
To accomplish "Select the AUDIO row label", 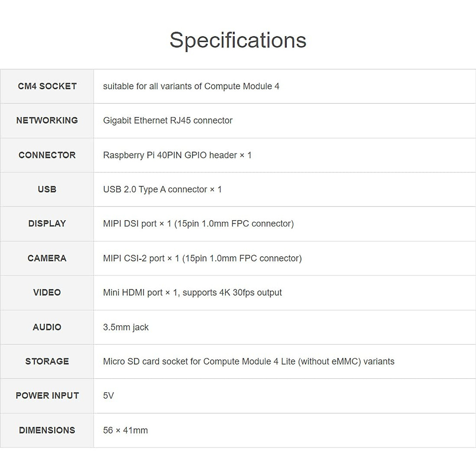I will 47,327.
